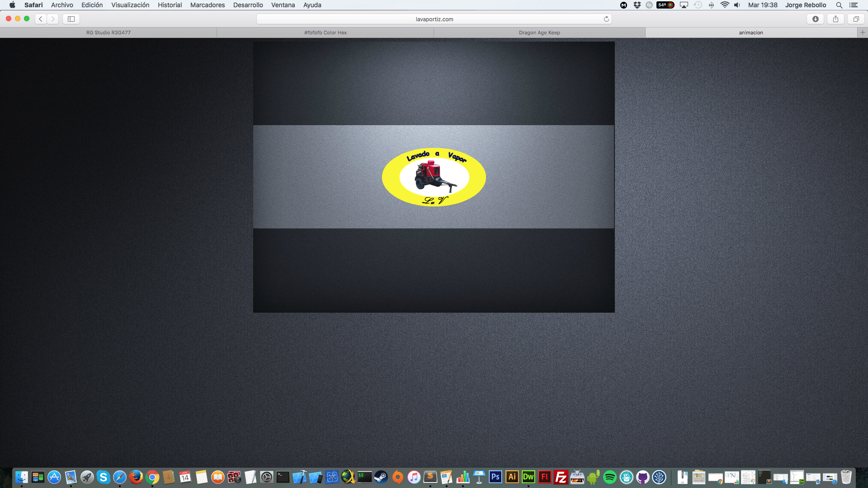
Task: Open the Bluetooth menu bar item
Action: (711, 5)
